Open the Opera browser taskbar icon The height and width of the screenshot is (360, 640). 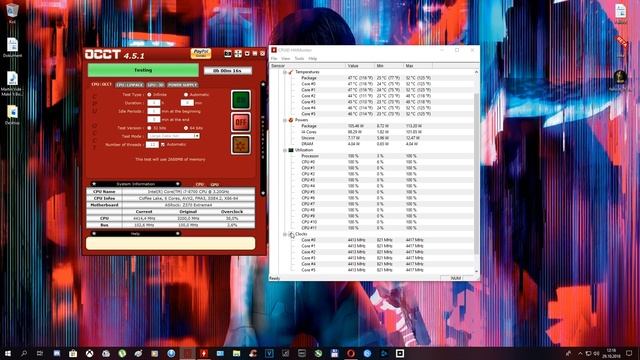[351, 353]
